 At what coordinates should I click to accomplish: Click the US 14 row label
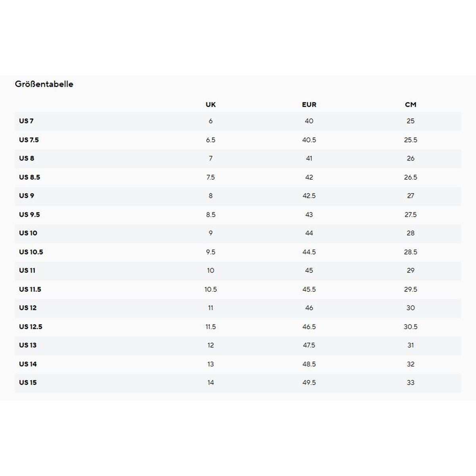28,364
